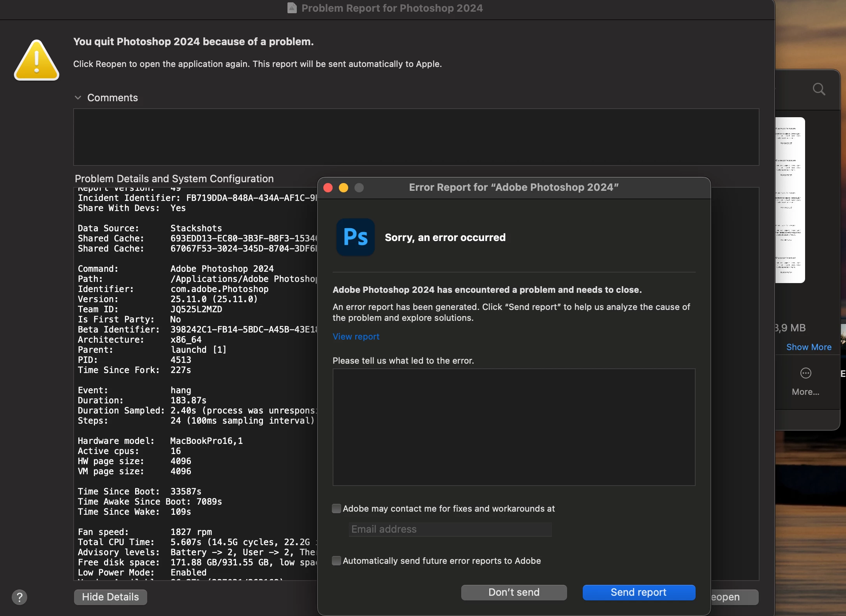Open the More actions ellipsis icon
Viewport: 846px width, 616px height.
(x=805, y=373)
